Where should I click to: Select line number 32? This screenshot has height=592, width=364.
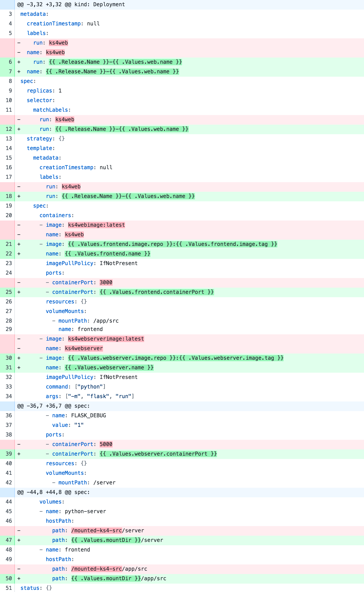click(x=9, y=377)
